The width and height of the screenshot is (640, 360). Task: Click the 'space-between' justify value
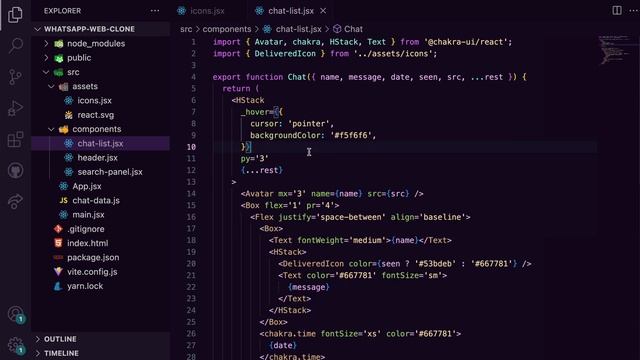click(350, 217)
